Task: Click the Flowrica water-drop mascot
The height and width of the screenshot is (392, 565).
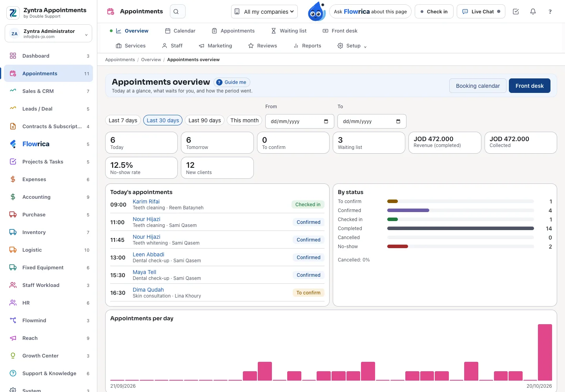Action: pyautogui.click(x=317, y=11)
